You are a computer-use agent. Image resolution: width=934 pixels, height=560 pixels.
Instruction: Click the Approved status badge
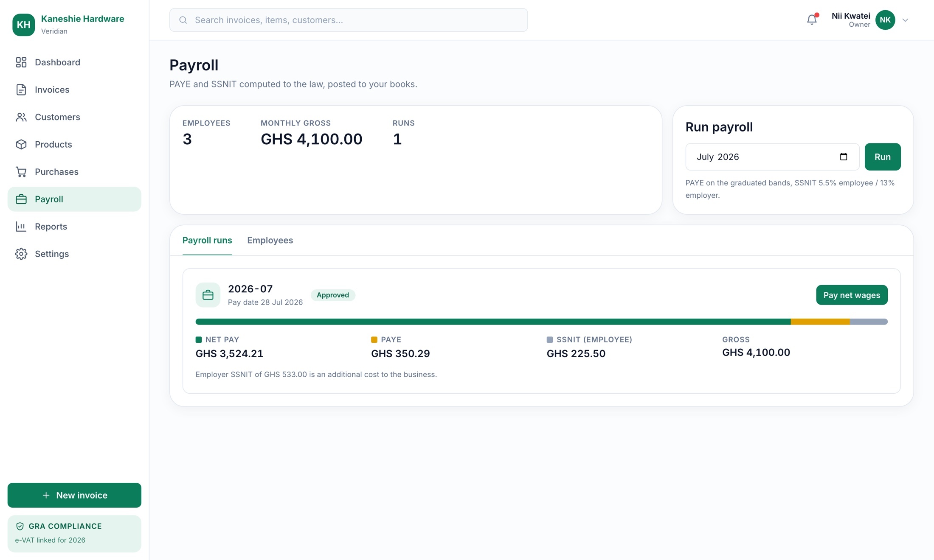333,295
